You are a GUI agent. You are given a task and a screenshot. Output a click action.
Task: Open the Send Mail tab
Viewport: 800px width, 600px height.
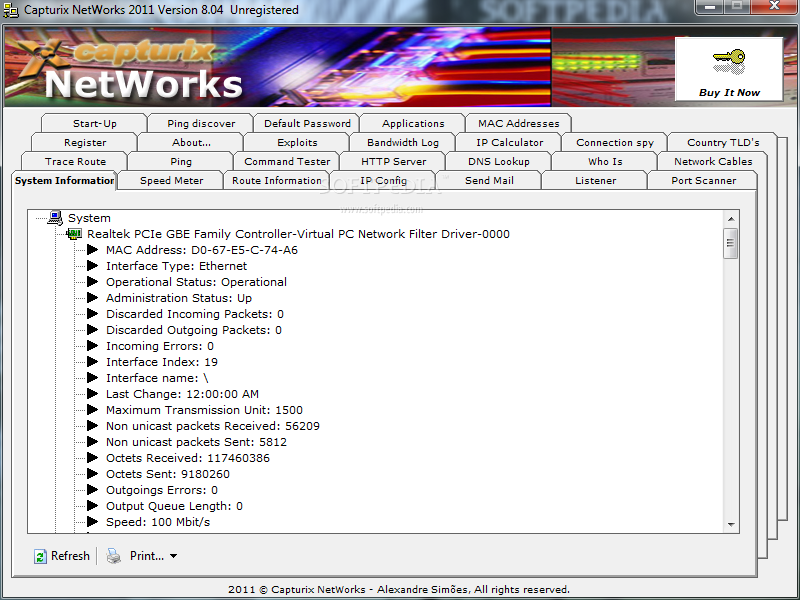click(x=489, y=181)
